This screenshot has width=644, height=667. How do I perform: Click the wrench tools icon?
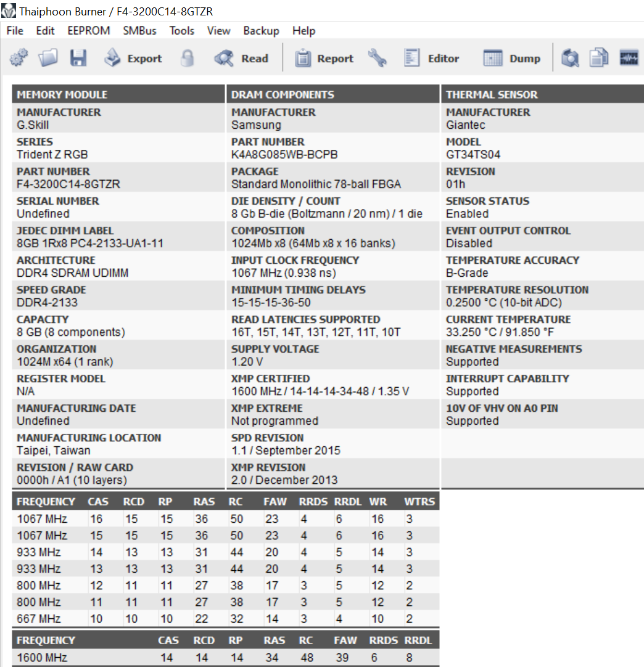[x=378, y=58]
